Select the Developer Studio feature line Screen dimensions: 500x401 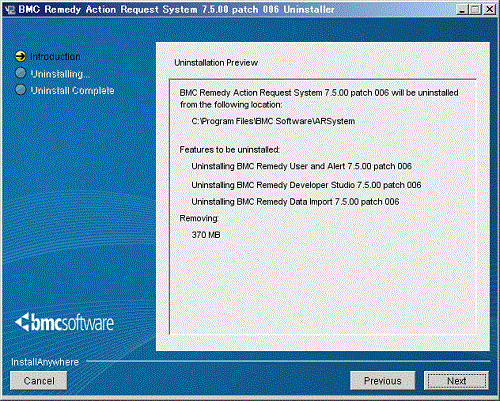tap(306, 185)
